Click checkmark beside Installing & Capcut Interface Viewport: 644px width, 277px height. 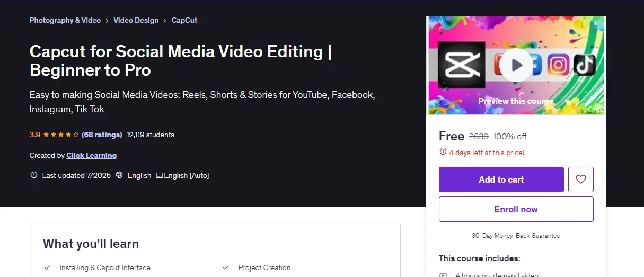47,267
